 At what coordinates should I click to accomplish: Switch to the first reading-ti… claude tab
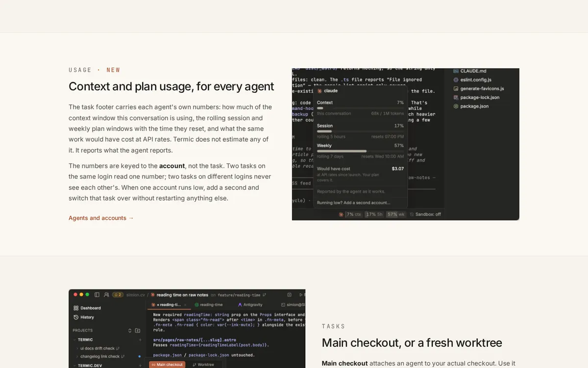pyautogui.click(x=168, y=305)
